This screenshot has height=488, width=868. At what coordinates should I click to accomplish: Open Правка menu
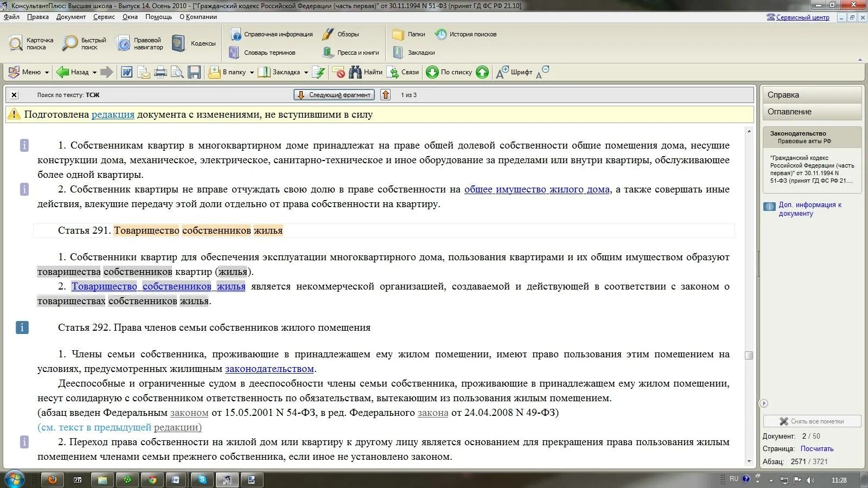pos(38,17)
